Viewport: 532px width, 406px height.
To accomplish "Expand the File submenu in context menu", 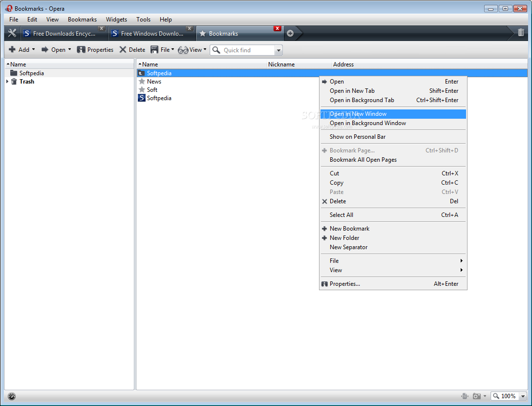I will 393,261.
